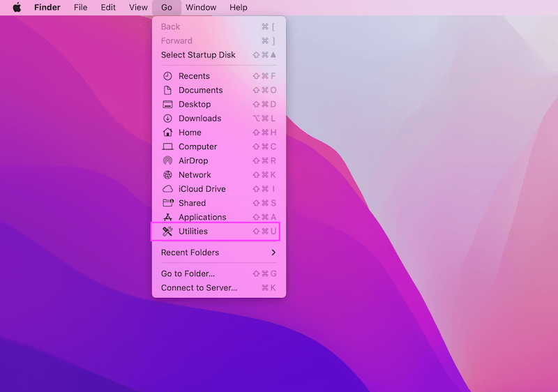Image resolution: width=558 pixels, height=392 pixels.
Task: Select the Home label
Action: pos(190,133)
